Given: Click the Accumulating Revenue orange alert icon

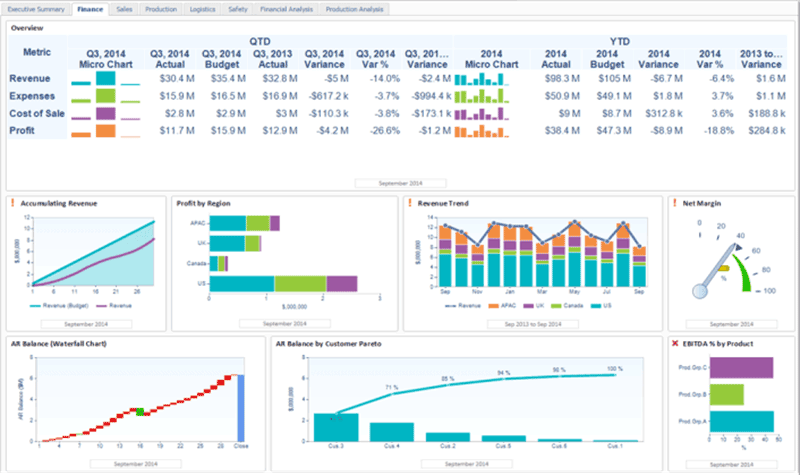Looking at the screenshot, I should click(x=13, y=203).
